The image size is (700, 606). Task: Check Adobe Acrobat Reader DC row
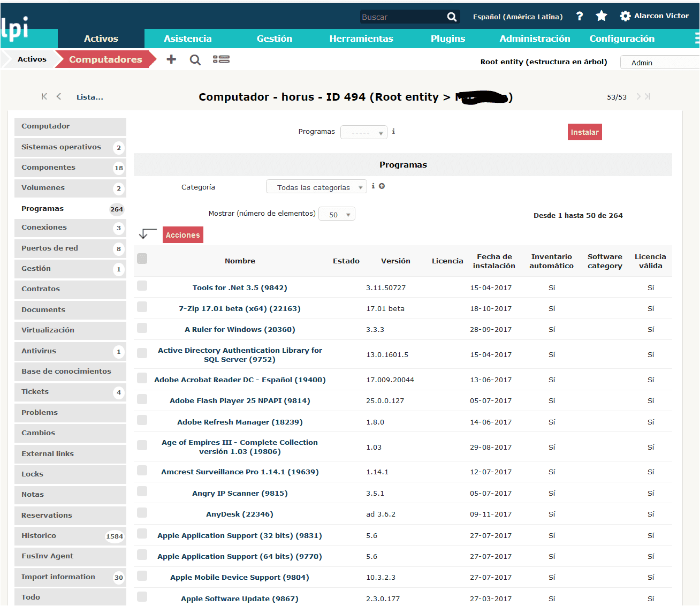pos(142,378)
